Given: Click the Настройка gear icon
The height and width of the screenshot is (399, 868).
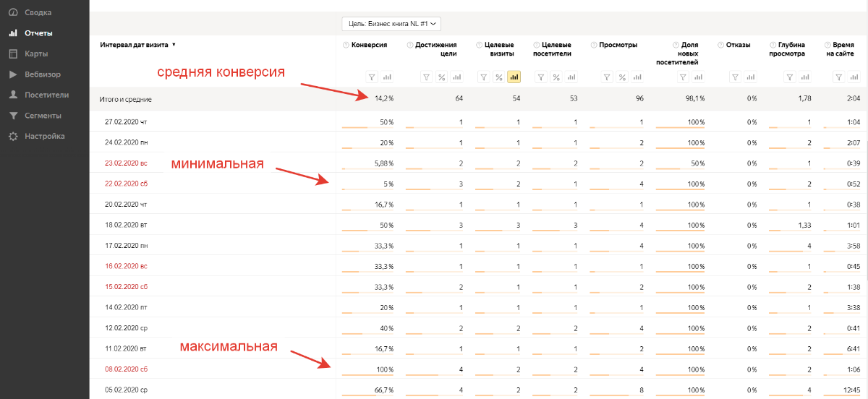Looking at the screenshot, I should point(13,137).
